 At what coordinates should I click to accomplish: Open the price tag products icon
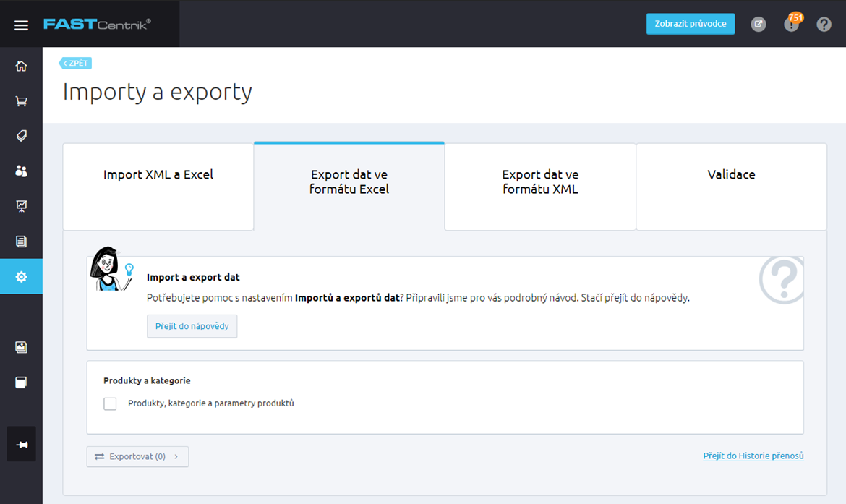pyautogui.click(x=21, y=136)
